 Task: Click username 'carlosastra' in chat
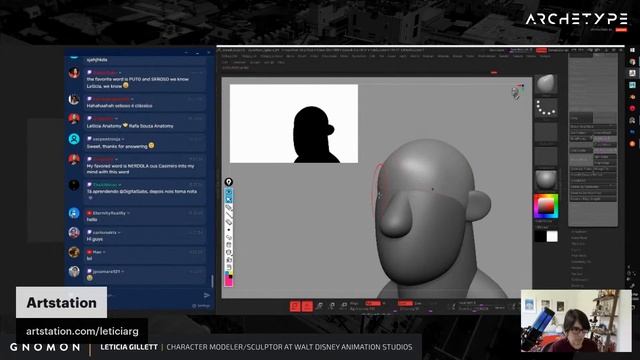(104, 233)
